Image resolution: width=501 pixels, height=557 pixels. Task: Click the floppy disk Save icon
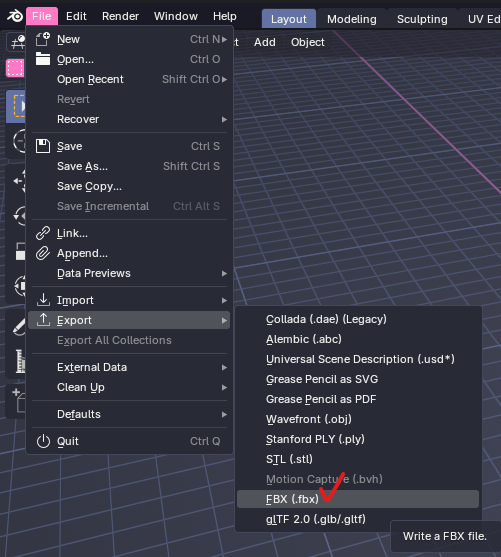43,146
